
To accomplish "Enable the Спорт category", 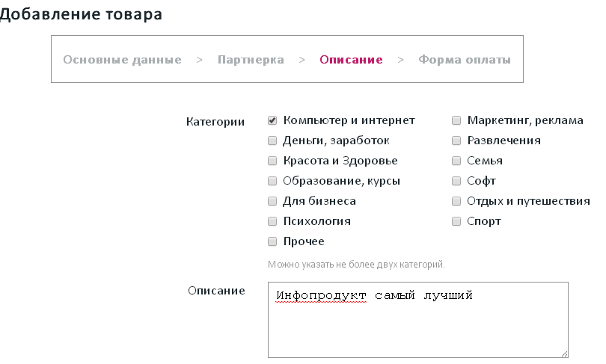I will (x=456, y=221).
